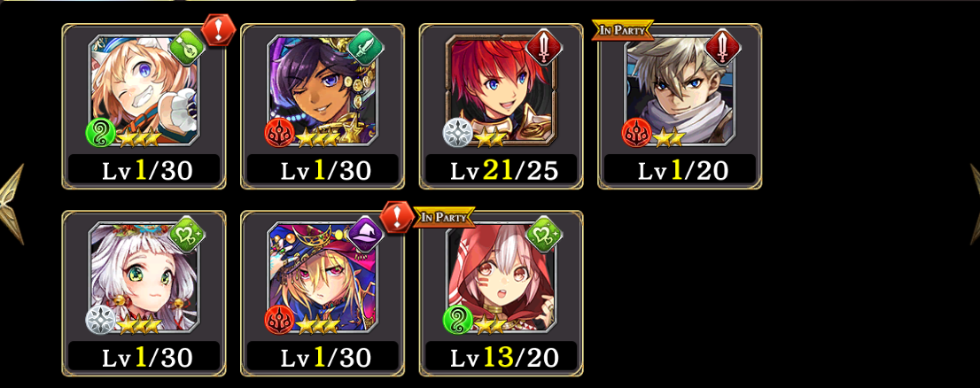
Task: Select the red-hooded girl Lv13/20 card
Action: (x=502, y=293)
